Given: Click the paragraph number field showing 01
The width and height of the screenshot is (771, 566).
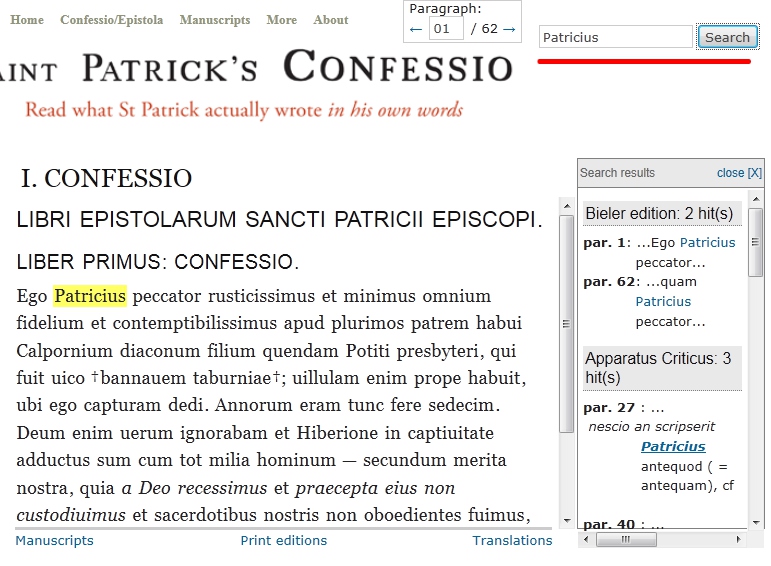Looking at the screenshot, I should [x=446, y=29].
